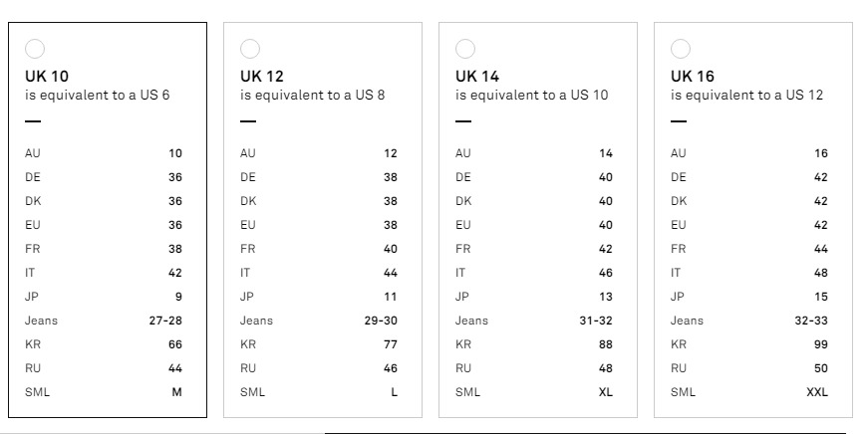Click the UK 16 card heading
This screenshot has width=868, height=434.
tap(693, 76)
